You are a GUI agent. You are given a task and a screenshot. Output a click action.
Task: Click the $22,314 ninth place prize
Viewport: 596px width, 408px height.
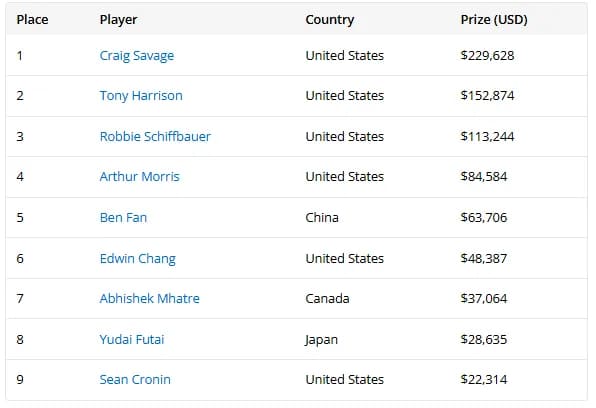point(484,379)
